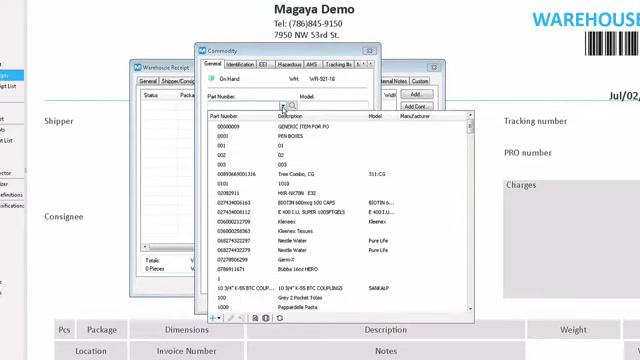This screenshot has height=360, width=640.
Task: Select the Kleenex part 036000212709 row
Action: (338, 222)
